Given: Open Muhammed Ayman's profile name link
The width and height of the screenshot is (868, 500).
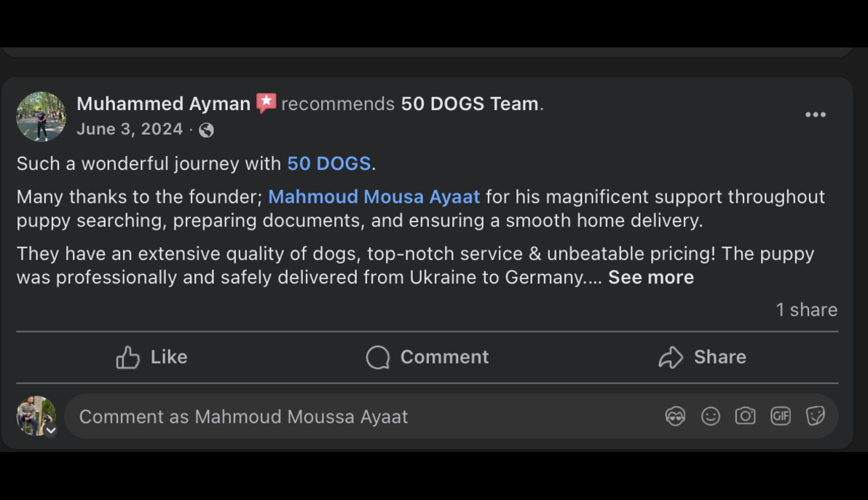Looking at the screenshot, I should (163, 104).
